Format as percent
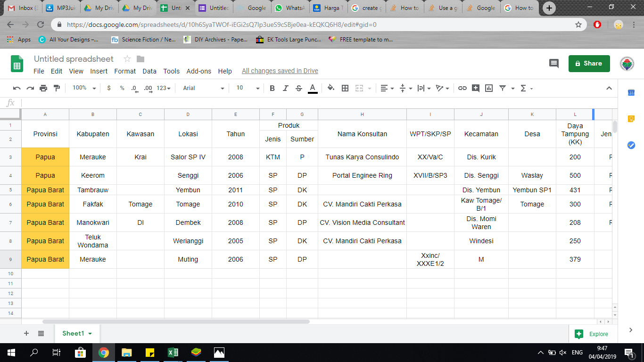 122,88
